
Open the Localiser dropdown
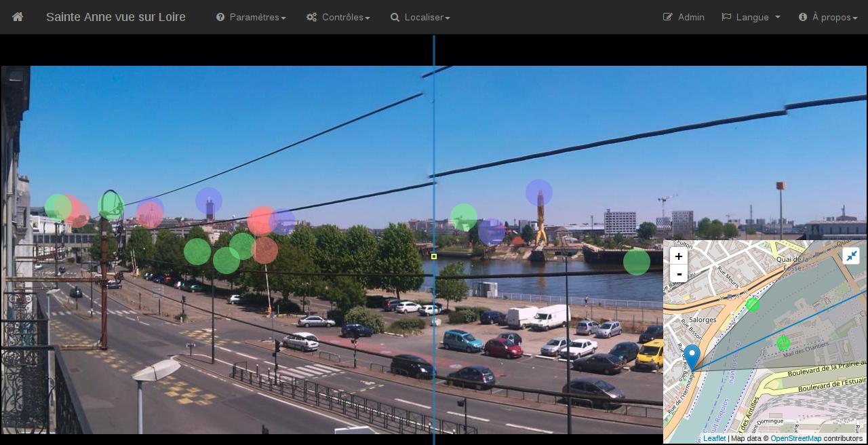[x=420, y=17]
